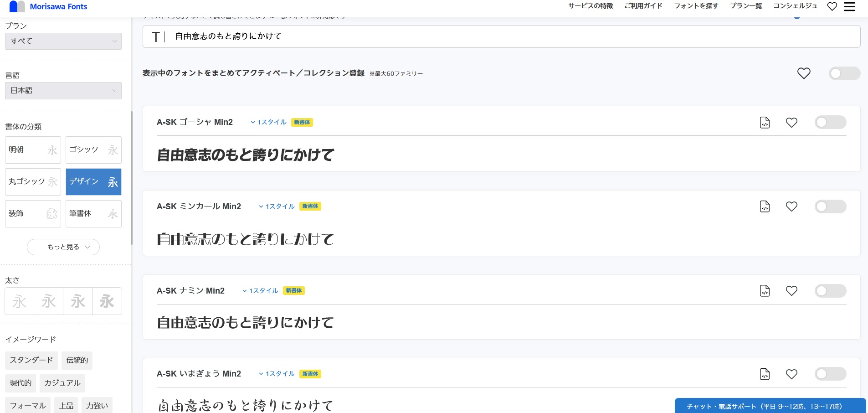Click the A-SK ゴーシャ Min2 sample preview text
Viewport: 868px width, 413px height.
(245, 155)
